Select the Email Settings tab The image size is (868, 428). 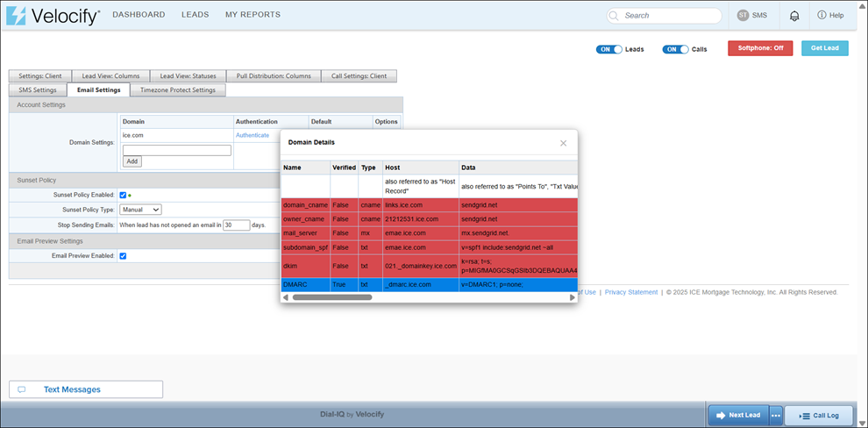tap(98, 89)
